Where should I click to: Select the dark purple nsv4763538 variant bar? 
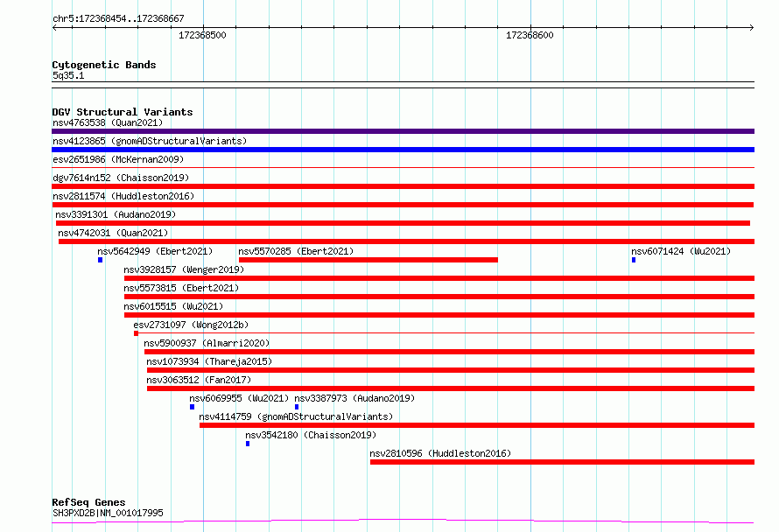pos(403,131)
